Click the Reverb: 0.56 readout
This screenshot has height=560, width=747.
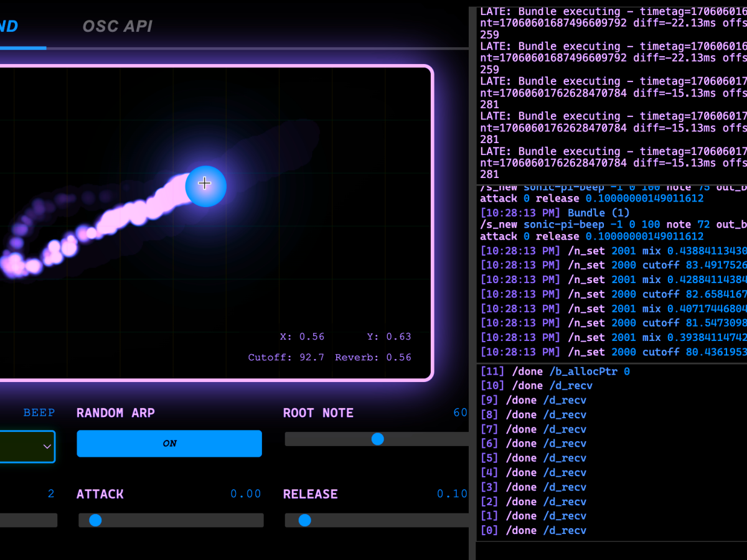373,357
